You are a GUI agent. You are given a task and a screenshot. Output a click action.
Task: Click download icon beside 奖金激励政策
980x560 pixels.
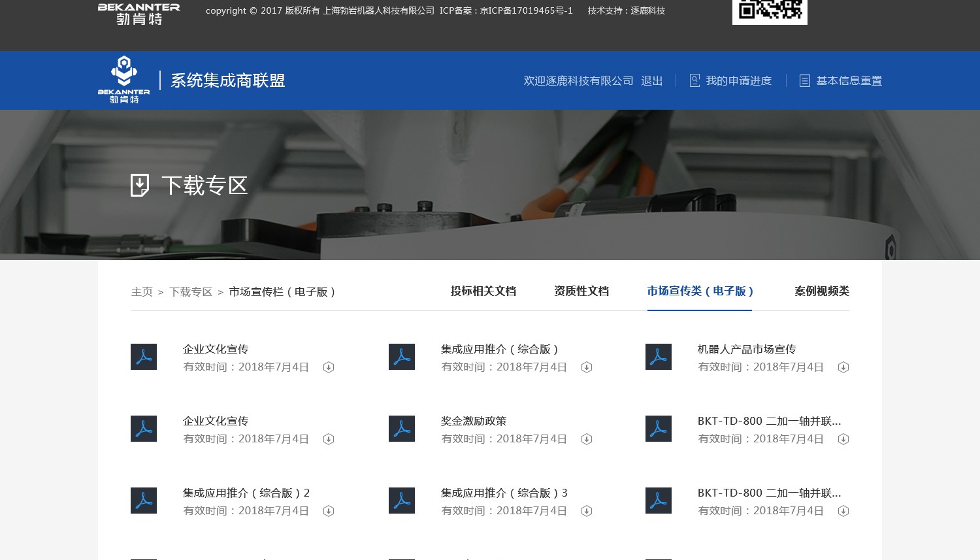pos(587,439)
